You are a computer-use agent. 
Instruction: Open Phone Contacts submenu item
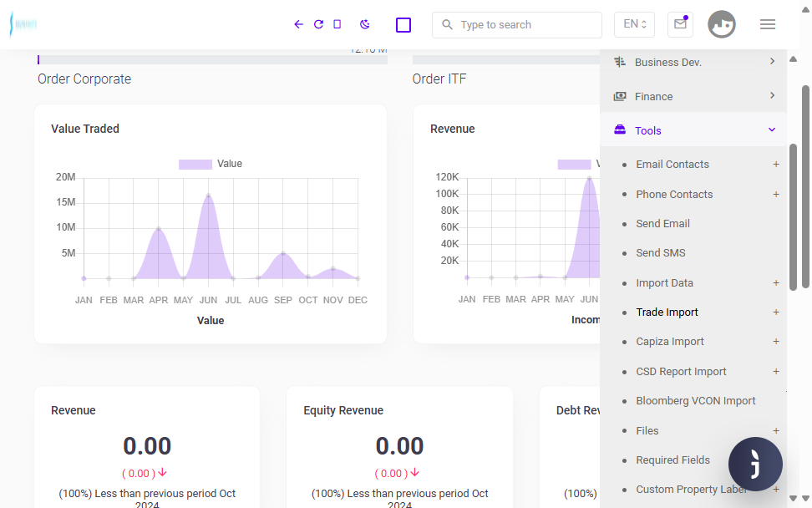[x=674, y=194]
